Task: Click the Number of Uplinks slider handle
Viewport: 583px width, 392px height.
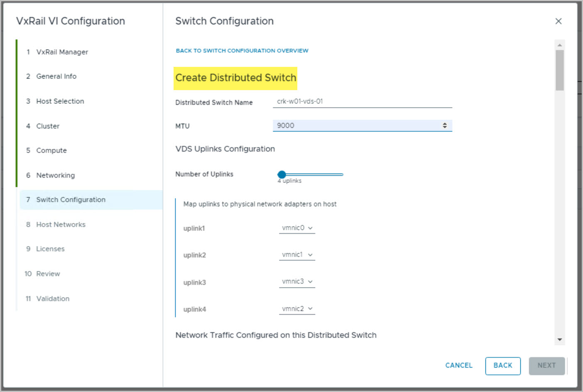Action: [x=282, y=174]
